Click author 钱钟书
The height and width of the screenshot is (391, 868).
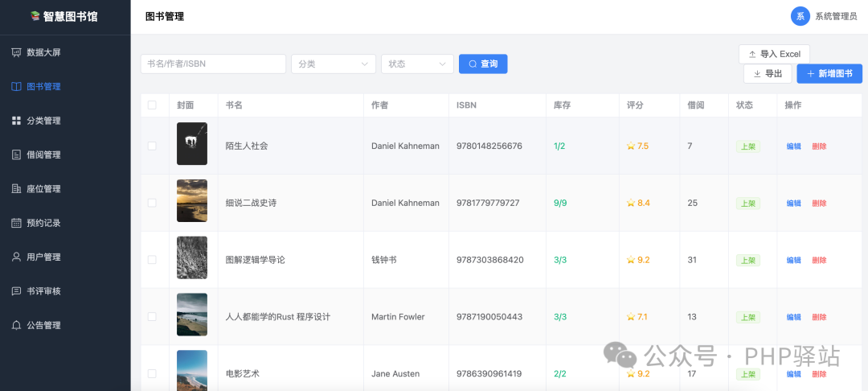point(384,259)
